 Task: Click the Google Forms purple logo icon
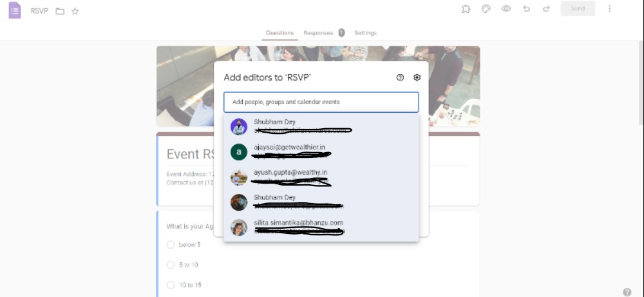click(x=15, y=10)
